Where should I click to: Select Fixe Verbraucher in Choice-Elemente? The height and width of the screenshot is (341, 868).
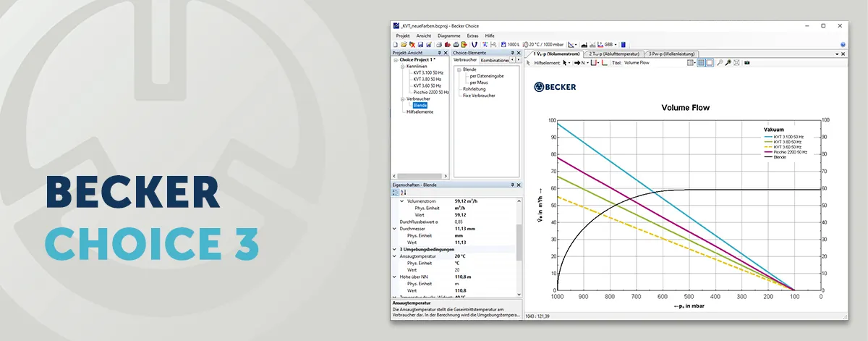click(479, 96)
